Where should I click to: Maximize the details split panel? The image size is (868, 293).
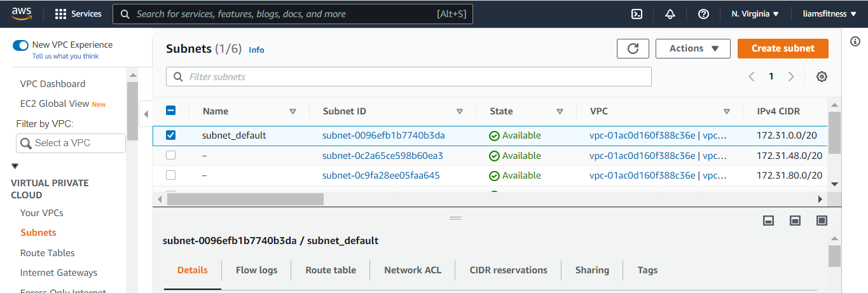click(822, 221)
